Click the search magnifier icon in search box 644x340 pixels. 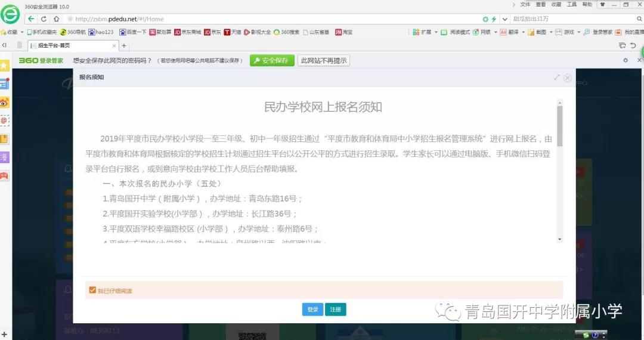click(639, 19)
